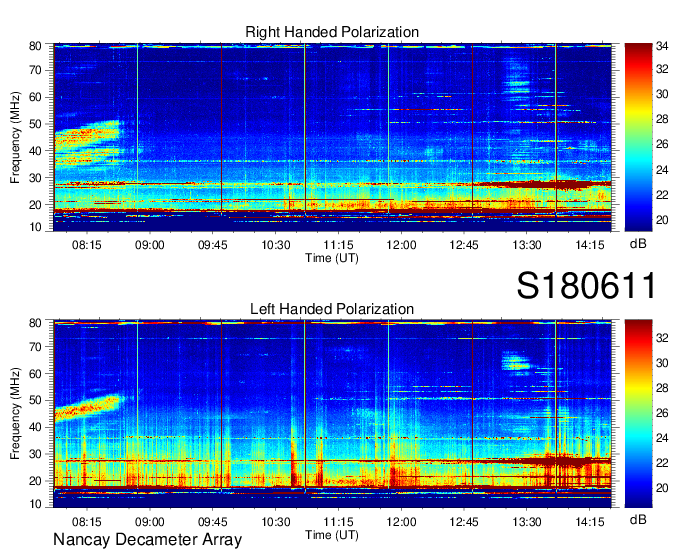Click the 30 MHz tick on the right-handed plot
The image size is (680, 552).
point(35,178)
